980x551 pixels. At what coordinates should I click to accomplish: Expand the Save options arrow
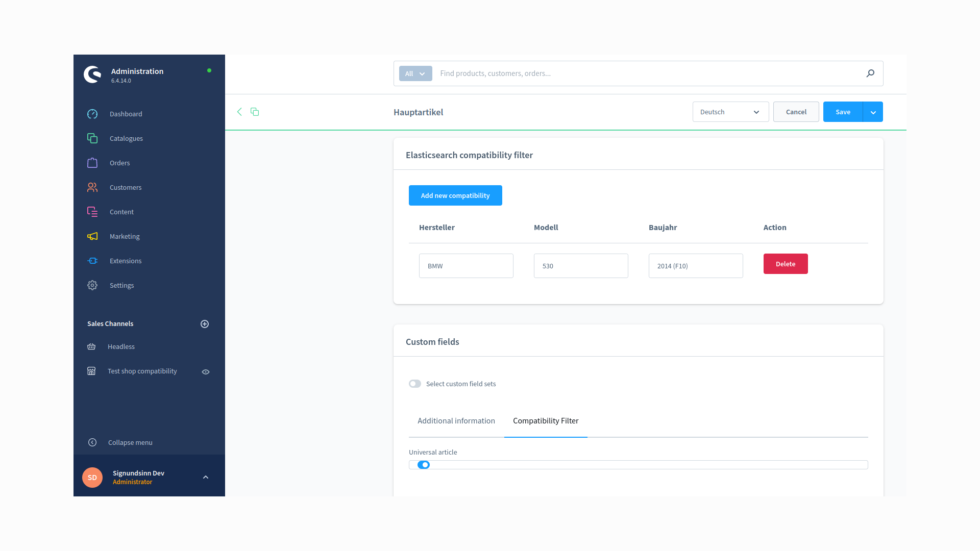[x=873, y=112]
